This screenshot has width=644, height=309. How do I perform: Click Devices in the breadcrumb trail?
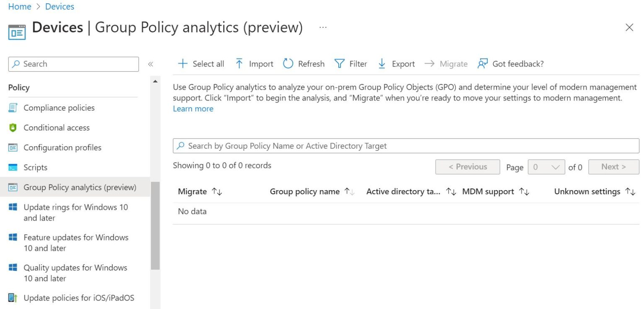tap(60, 6)
